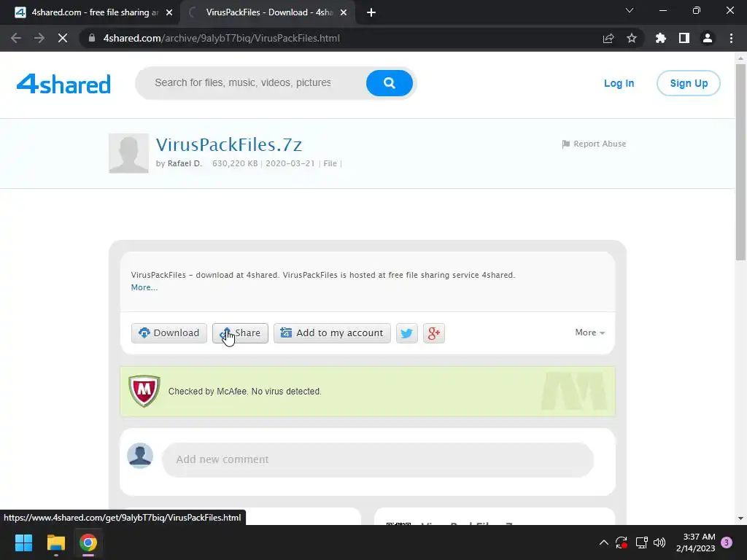
Task: Click the Log In link
Action: pos(619,83)
